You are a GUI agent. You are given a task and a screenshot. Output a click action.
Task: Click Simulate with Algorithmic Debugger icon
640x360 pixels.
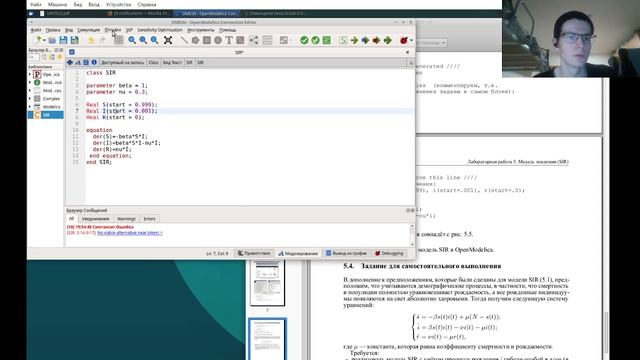[x=376, y=40]
